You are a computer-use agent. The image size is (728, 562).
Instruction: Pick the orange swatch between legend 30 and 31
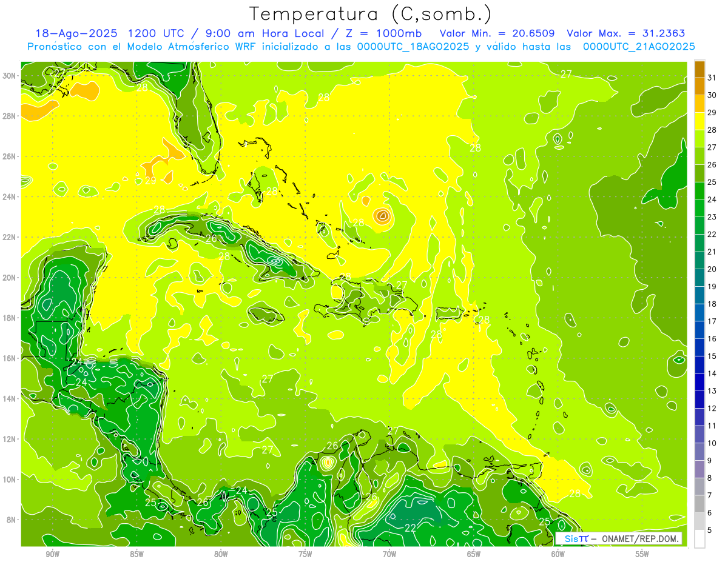click(699, 86)
